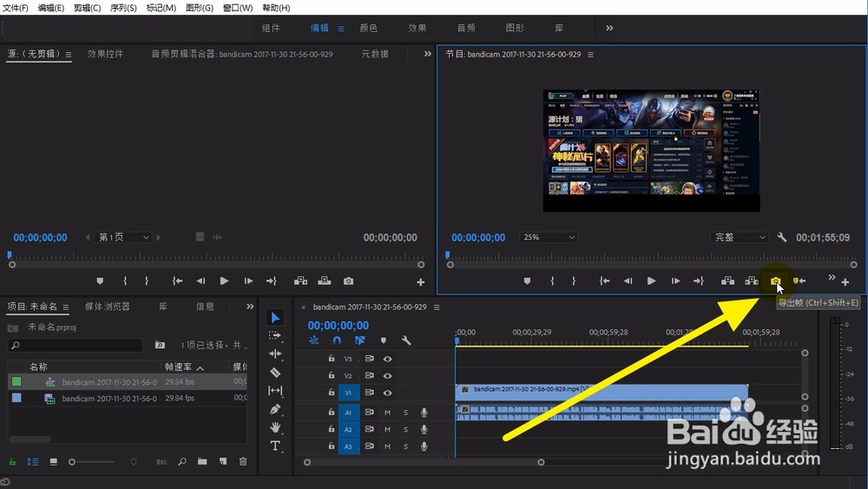Click New Item icon in Project panel
868x489 pixels.
(x=222, y=461)
